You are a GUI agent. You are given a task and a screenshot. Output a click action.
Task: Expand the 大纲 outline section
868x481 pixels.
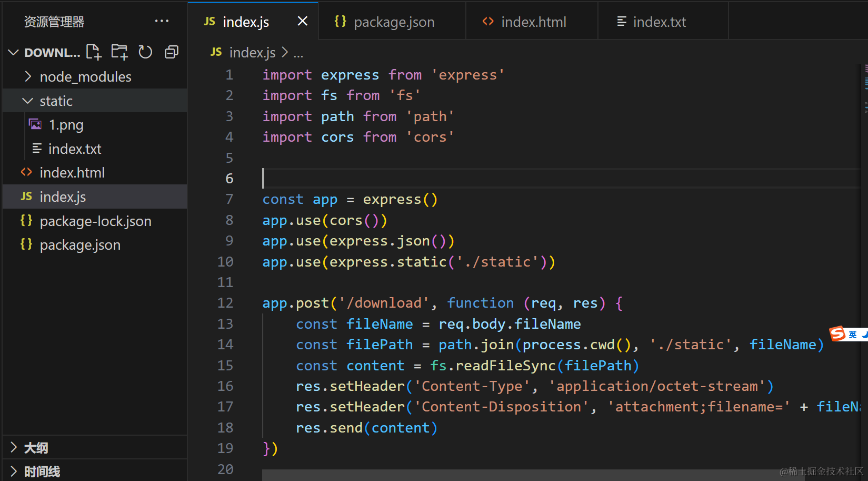tap(95, 448)
